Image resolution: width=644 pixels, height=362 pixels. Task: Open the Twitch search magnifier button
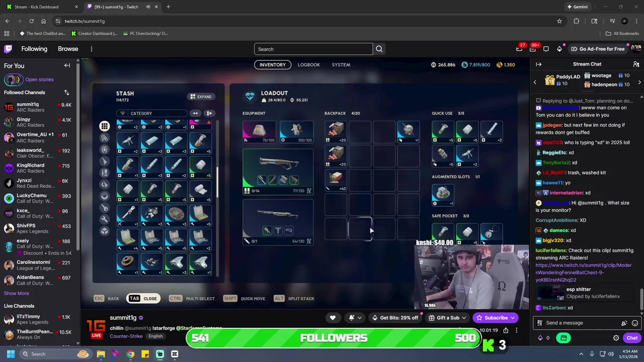(379, 49)
